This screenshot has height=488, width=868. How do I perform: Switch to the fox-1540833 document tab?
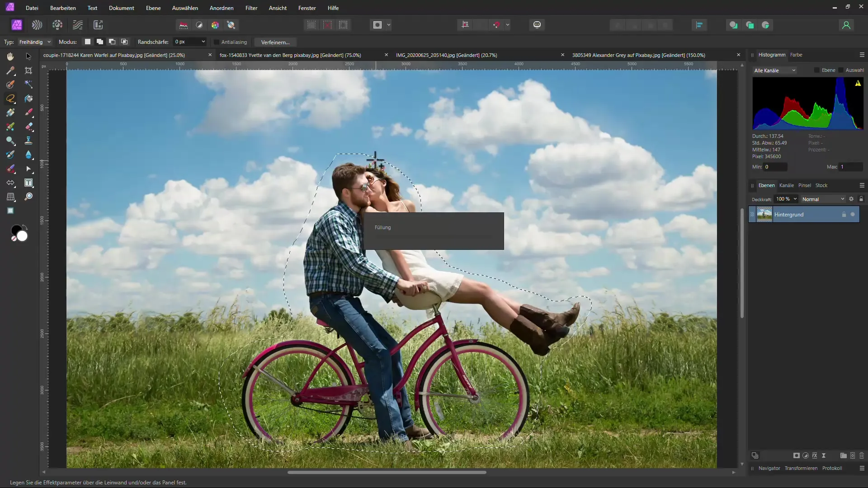(x=290, y=55)
